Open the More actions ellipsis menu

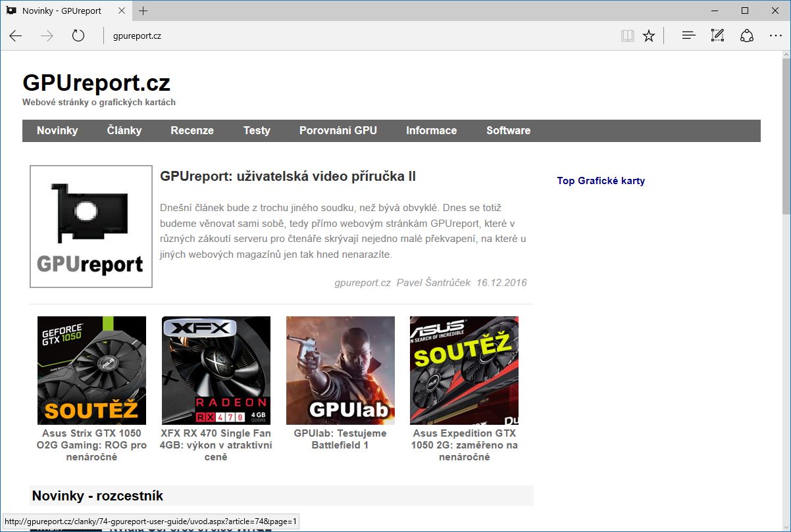(x=776, y=36)
